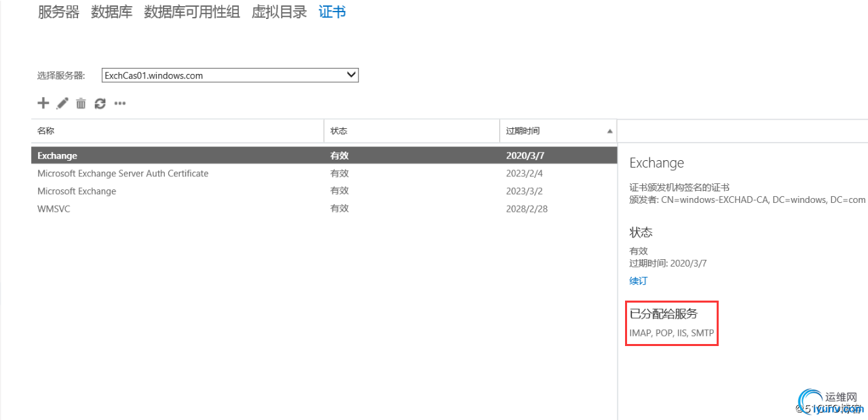
Task: Click 证书颁发机构签名的证书 description text
Action: pyautogui.click(x=679, y=187)
